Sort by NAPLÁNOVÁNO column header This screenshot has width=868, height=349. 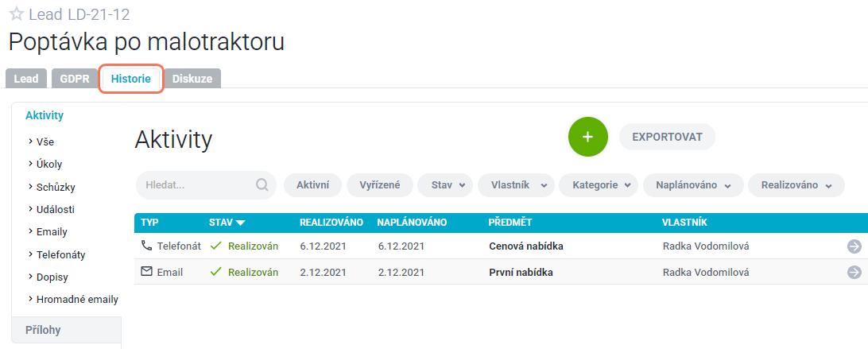point(412,222)
